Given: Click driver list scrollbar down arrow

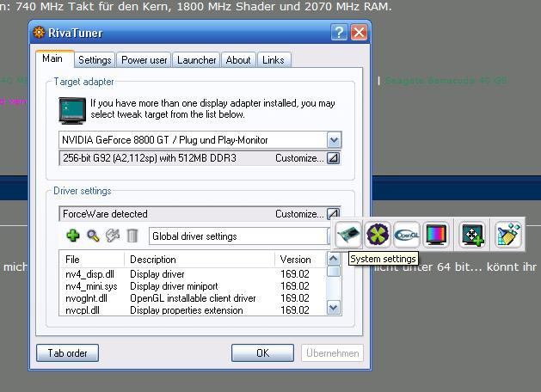Looking at the screenshot, I should 334,308.
